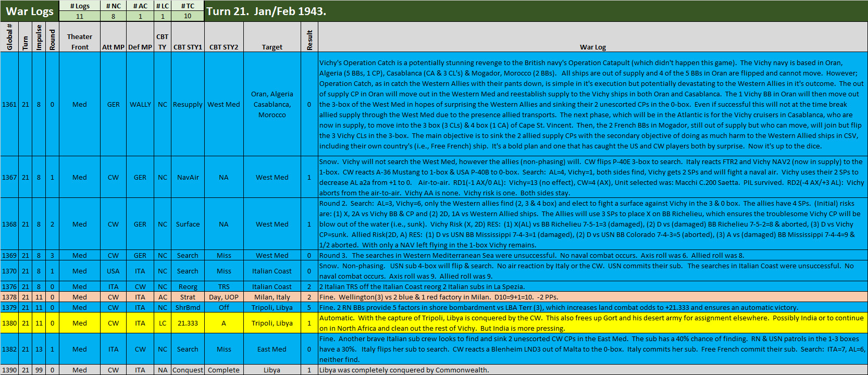Select the 'Day, UOP' cell

pos(224,297)
